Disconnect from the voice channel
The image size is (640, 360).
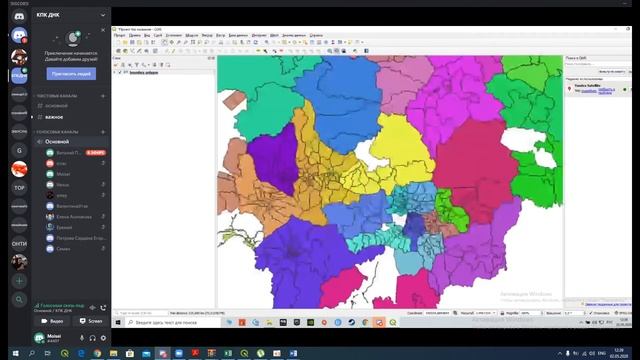(103, 308)
